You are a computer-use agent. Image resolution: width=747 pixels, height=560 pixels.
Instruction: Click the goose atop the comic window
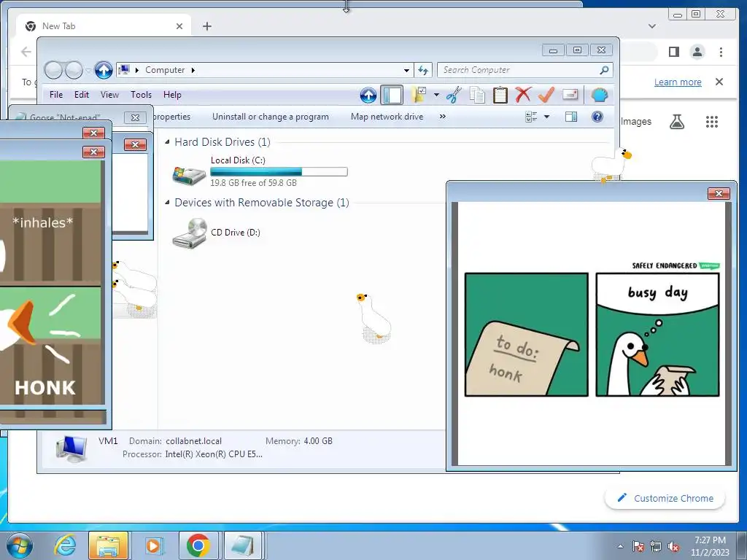click(611, 165)
